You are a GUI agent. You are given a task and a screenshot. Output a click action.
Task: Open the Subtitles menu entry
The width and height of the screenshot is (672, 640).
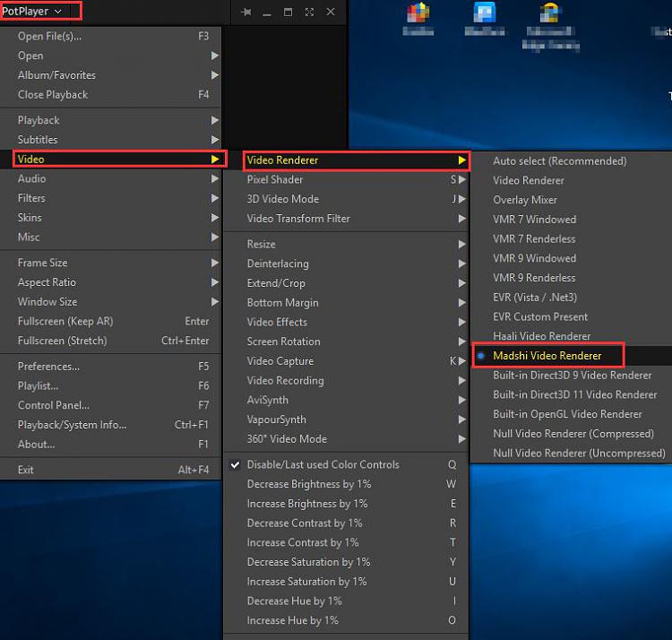click(38, 140)
